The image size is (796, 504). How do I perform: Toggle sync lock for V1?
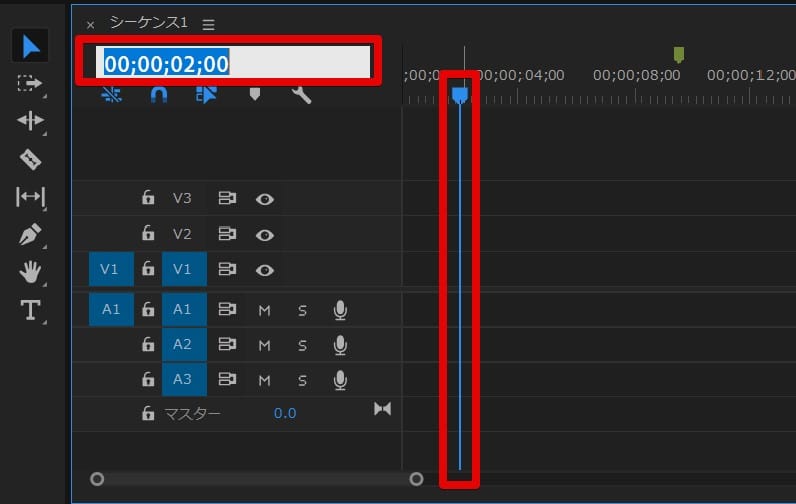(x=227, y=269)
